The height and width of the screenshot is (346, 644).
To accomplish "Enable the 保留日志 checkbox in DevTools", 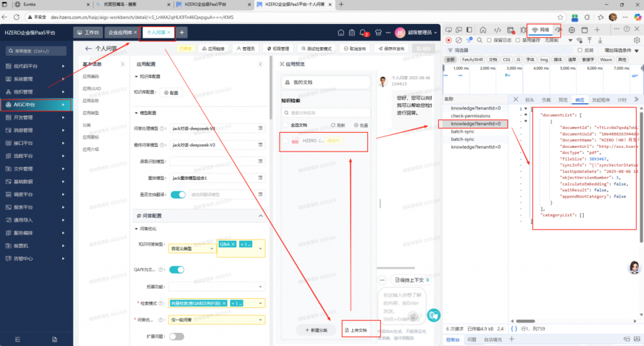I will (x=489, y=40).
